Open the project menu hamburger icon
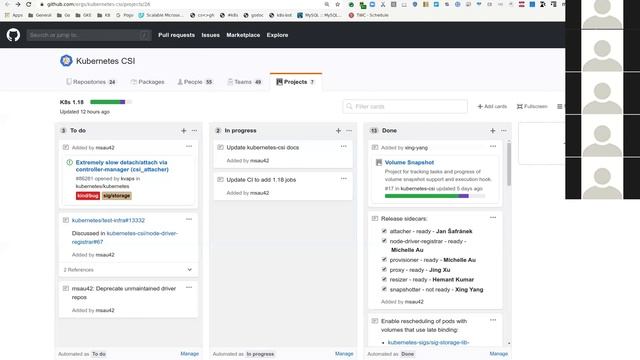 pos(560,107)
